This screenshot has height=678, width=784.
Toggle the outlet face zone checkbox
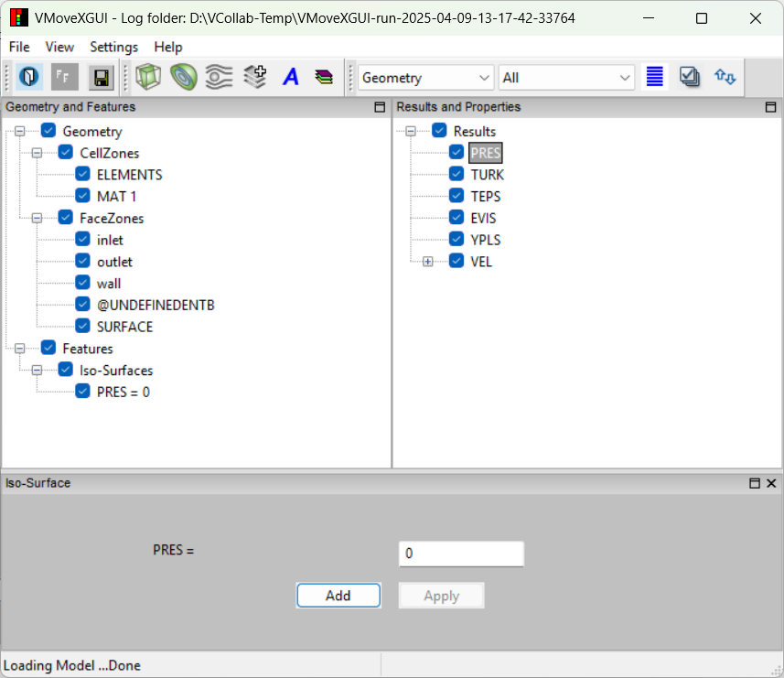[82, 261]
